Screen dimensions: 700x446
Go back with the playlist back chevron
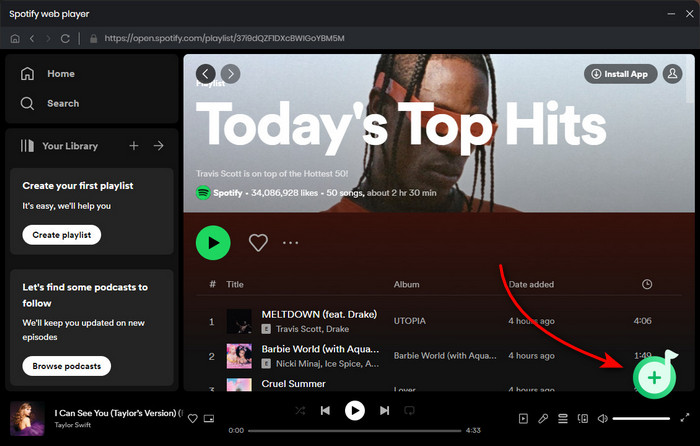(205, 74)
